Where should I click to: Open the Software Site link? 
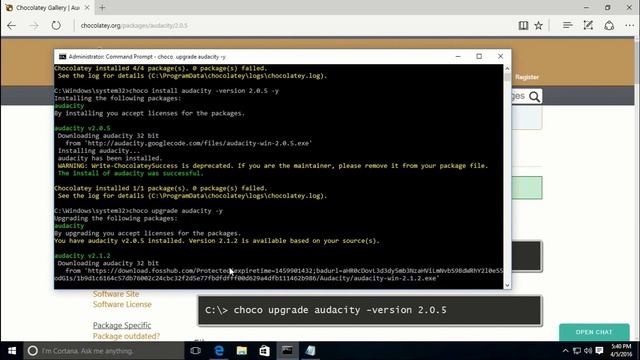tap(116, 294)
